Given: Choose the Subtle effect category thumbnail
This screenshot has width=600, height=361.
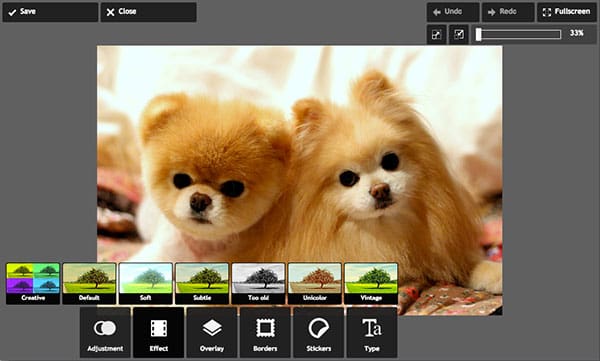Looking at the screenshot, I should 202,283.
